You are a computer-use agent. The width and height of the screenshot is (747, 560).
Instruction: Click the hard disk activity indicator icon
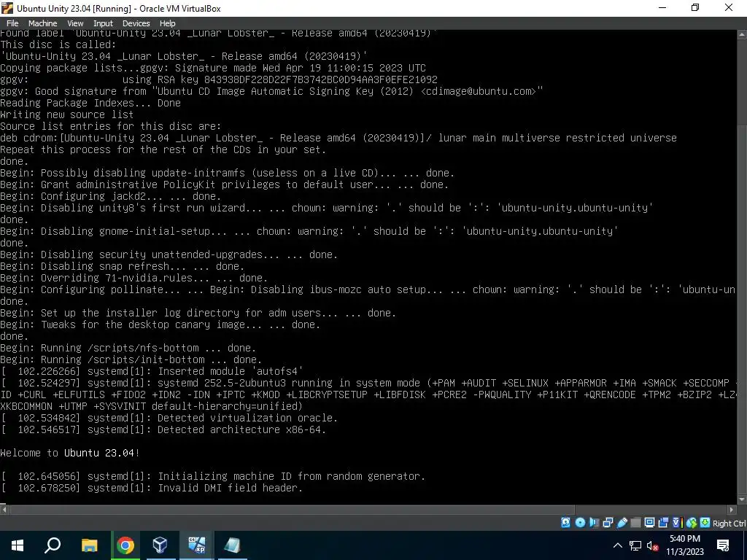pos(565,523)
